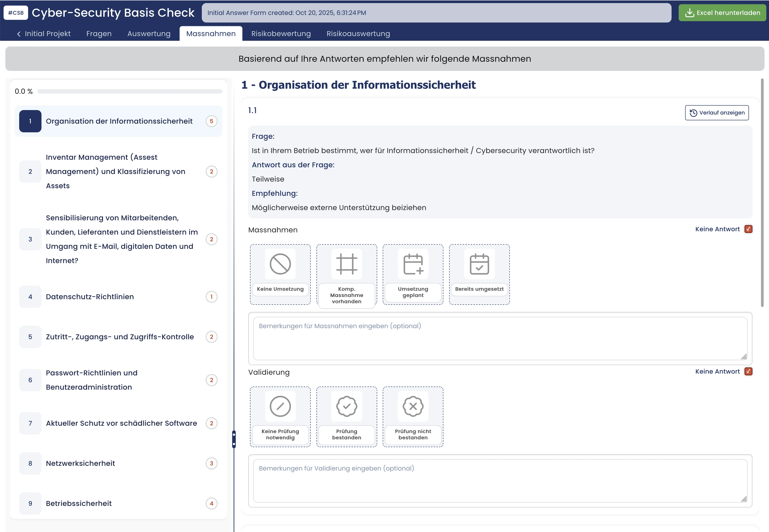Viewport: 769px width, 532px height.
Task: Click the back arrow next to Initial Projekt
Action: coord(19,34)
